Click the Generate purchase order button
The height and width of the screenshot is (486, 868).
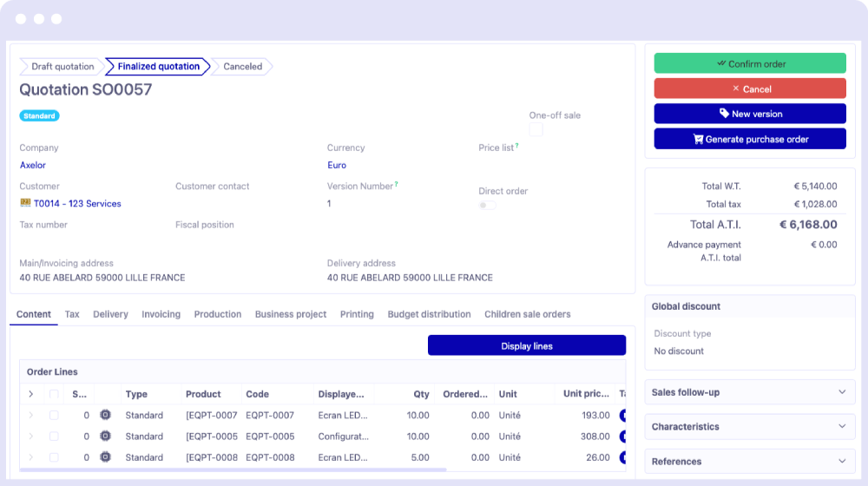(749, 139)
